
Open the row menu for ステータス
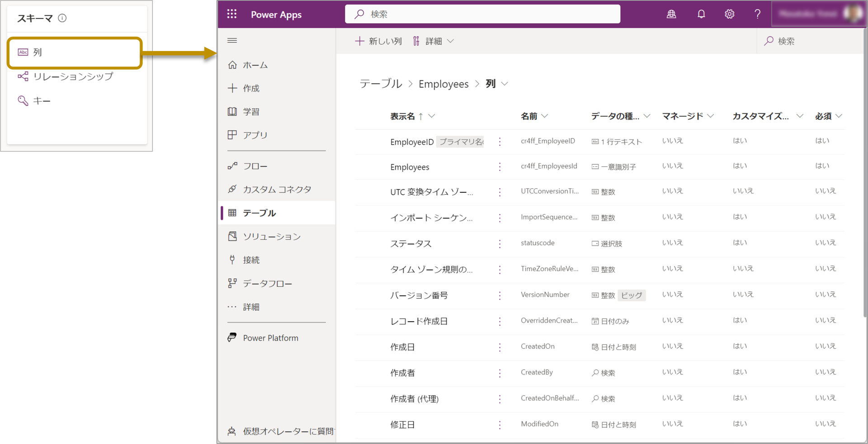tap(500, 244)
